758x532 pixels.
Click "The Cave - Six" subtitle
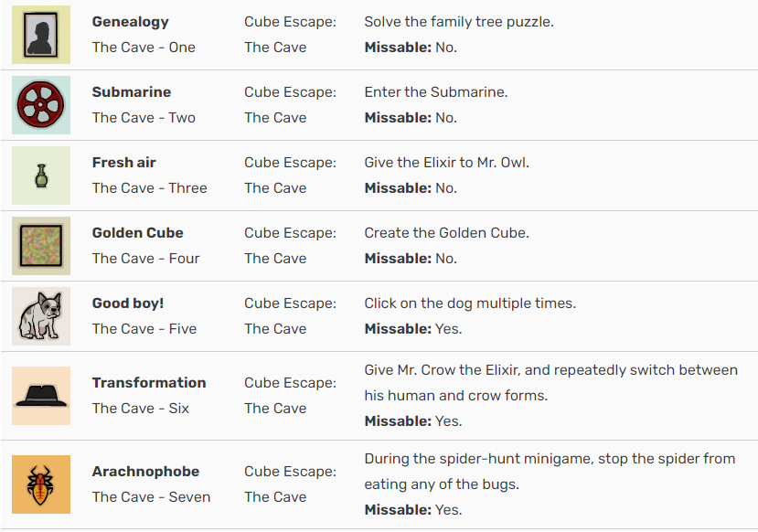point(141,409)
